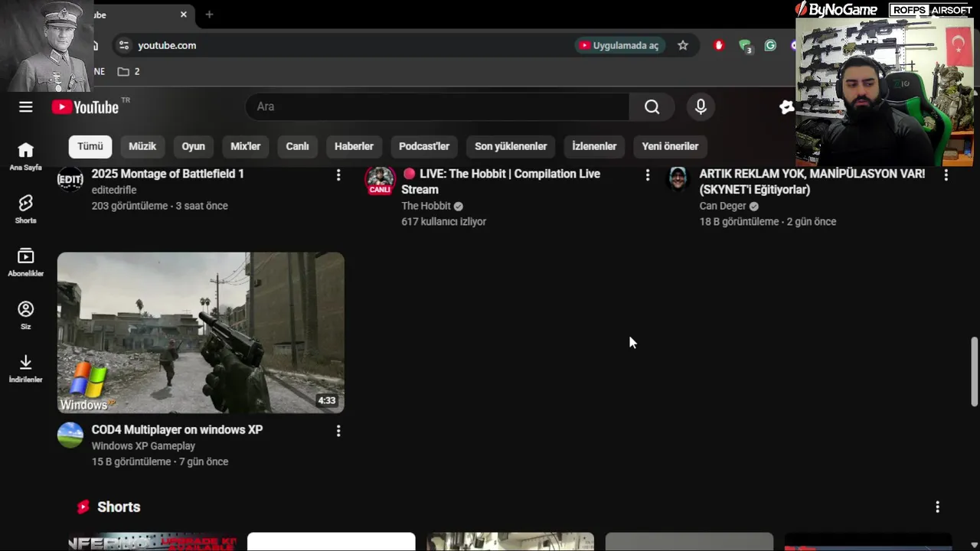Click the Uygulamada aç button

tap(619, 45)
